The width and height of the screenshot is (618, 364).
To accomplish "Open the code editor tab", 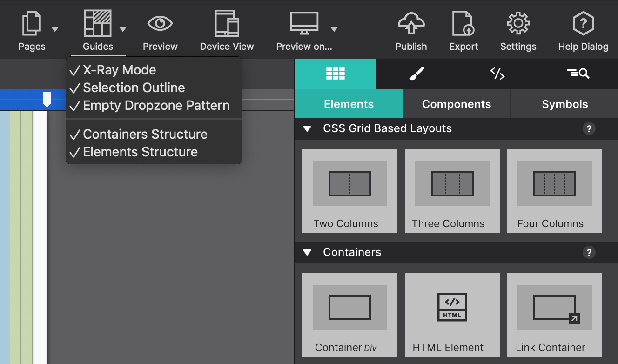I will coord(497,74).
